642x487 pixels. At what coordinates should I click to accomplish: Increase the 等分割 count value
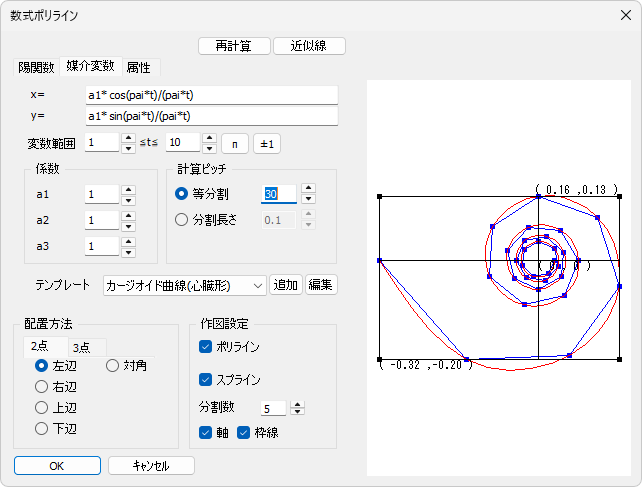coord(309,188)
